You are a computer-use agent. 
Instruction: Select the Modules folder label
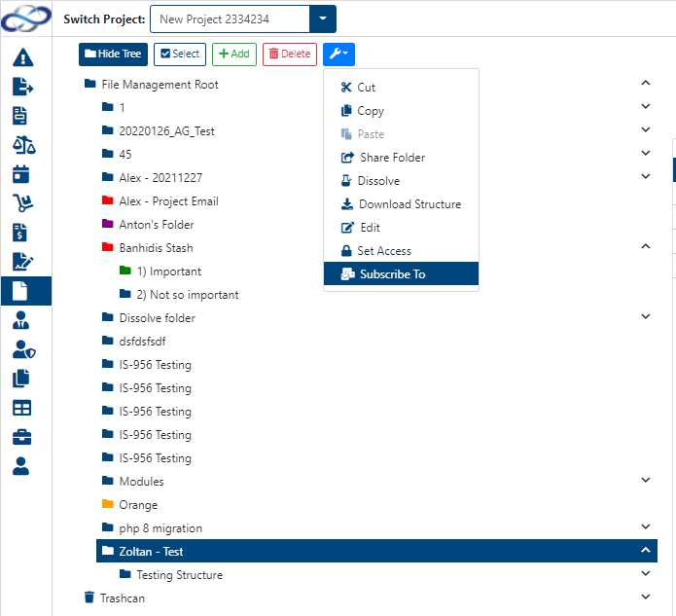pos(141,481)
